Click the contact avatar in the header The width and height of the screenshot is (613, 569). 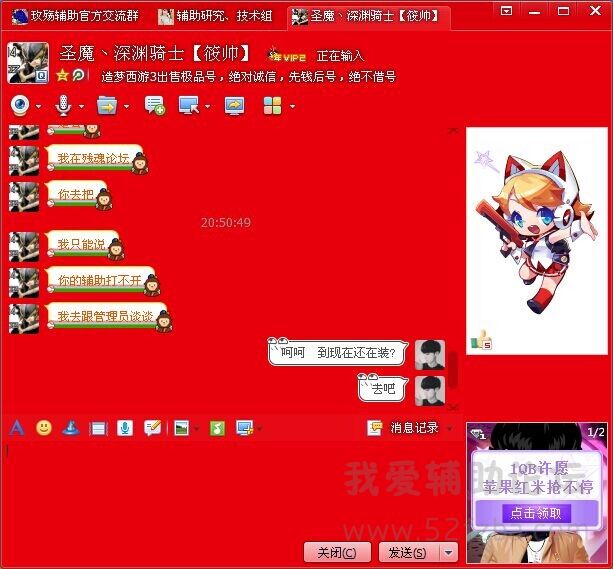tap(28, 63)
